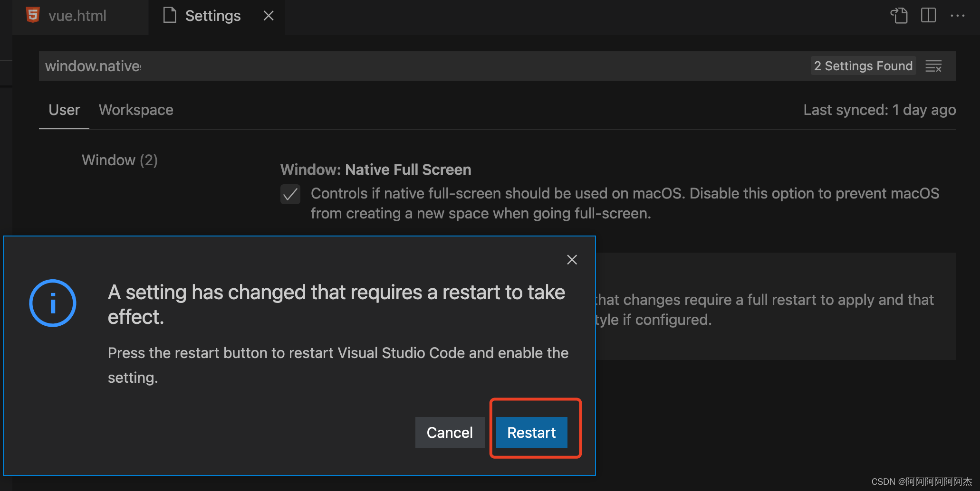The width and height of the screenshot is (980, 491).
Task: Select the Settings editor tab
Action: [217, 16]
